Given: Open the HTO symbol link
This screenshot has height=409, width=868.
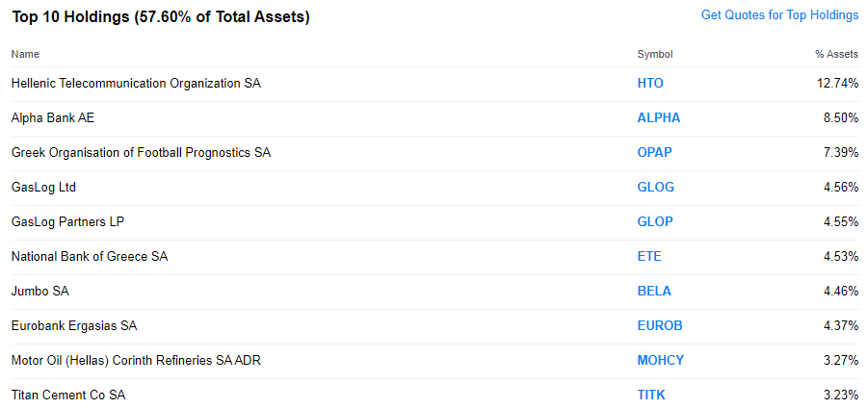Looking at the screenshot, I should pyautogui.click(x=650, y=84).
